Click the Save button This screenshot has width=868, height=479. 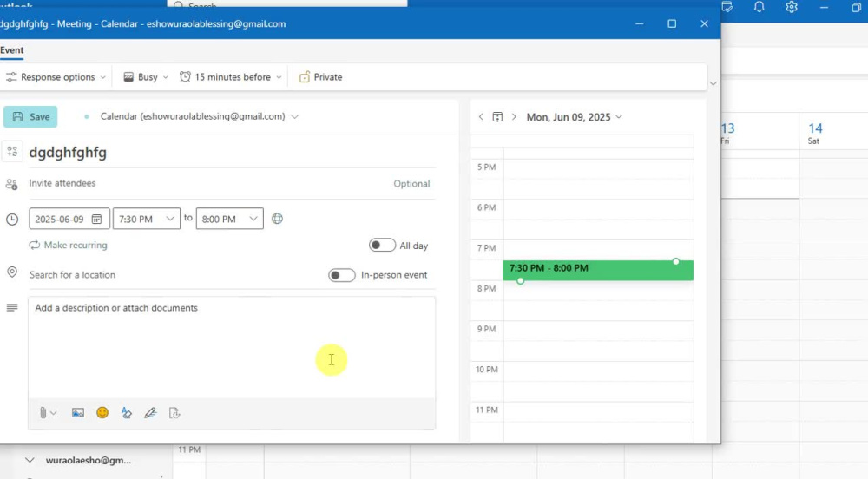point(30,116)
